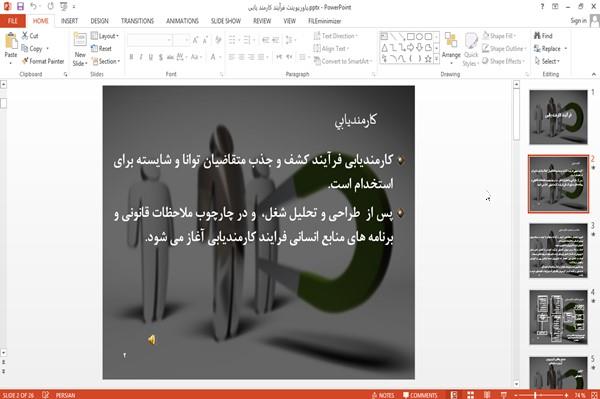Toggle text Shadow

pyautogui.click(x=161, y=57)
